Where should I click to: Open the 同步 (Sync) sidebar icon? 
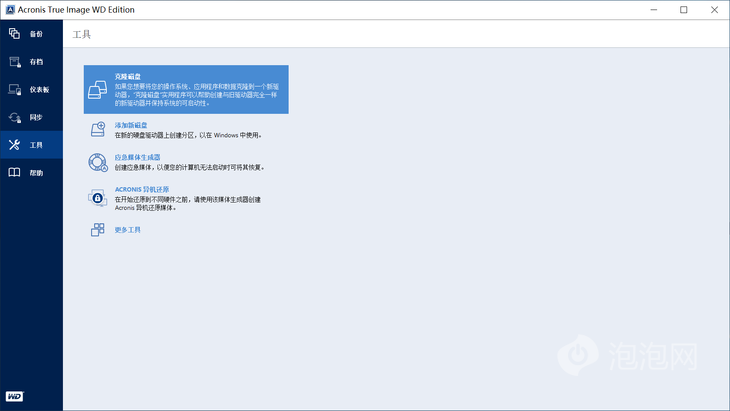tap(14, 117)
